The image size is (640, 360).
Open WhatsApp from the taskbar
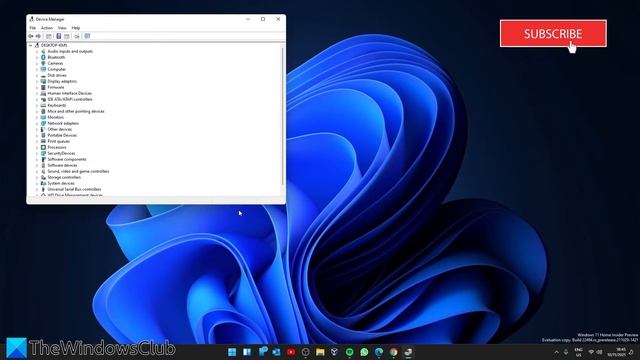[x=364, y=352]
